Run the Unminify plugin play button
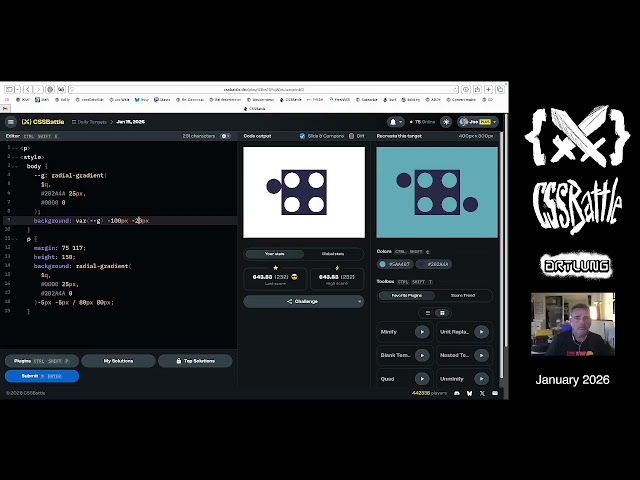 (x=481, y=379)
